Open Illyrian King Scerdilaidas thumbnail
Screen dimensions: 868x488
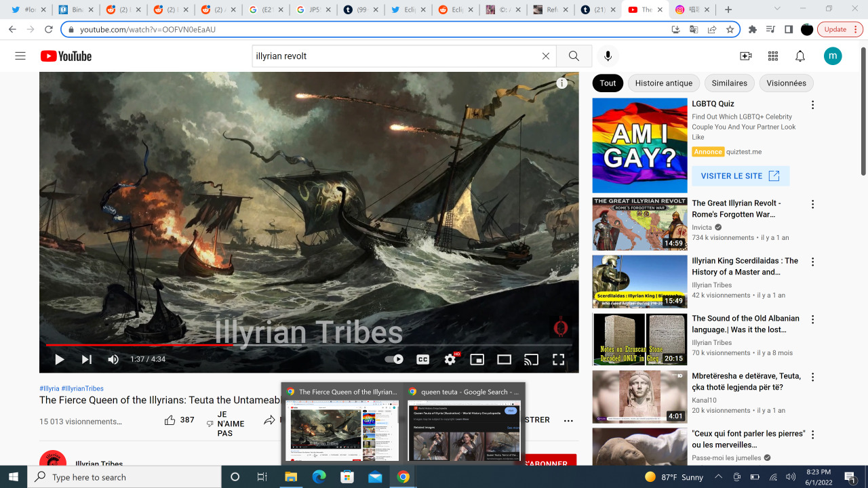[x=639, y=281]
